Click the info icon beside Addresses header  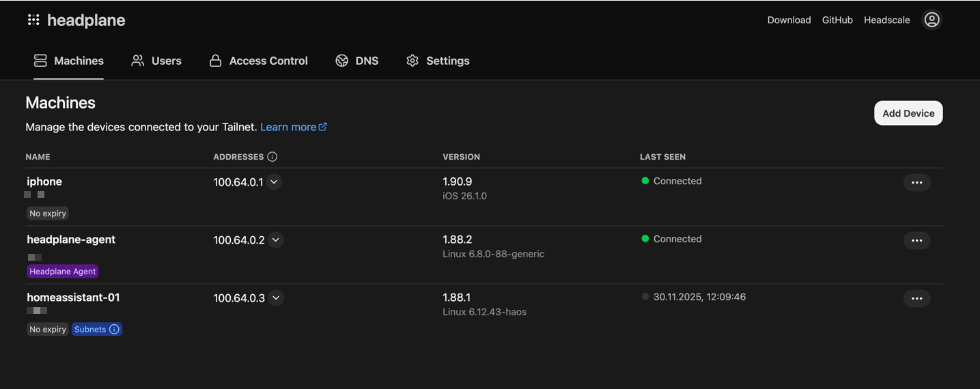pos(272,157)
